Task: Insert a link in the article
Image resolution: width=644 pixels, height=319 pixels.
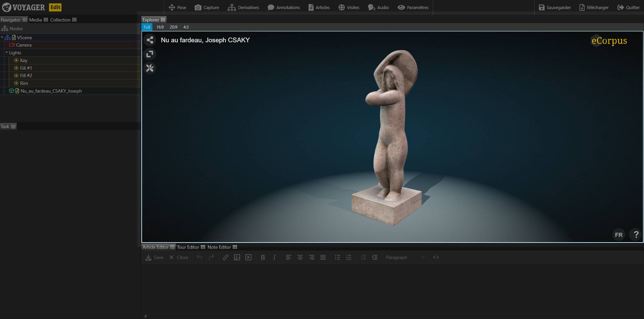Action: (x=226, y=257)
